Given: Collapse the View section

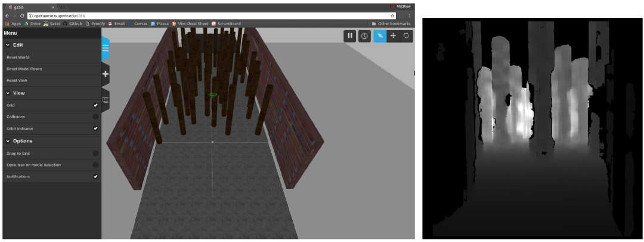Looking at the screenshot, I should click(x=8, y=93).
